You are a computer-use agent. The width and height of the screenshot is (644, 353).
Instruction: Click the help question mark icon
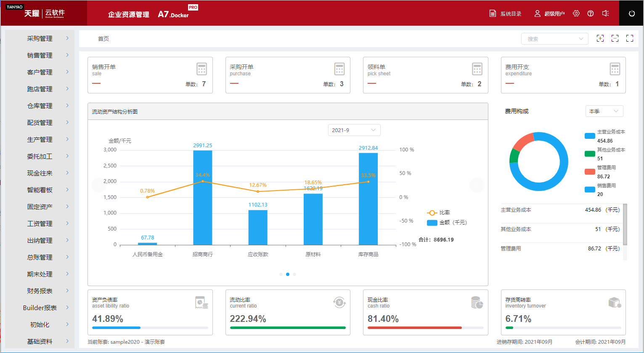pyautogui.click(x=591, y=13)
